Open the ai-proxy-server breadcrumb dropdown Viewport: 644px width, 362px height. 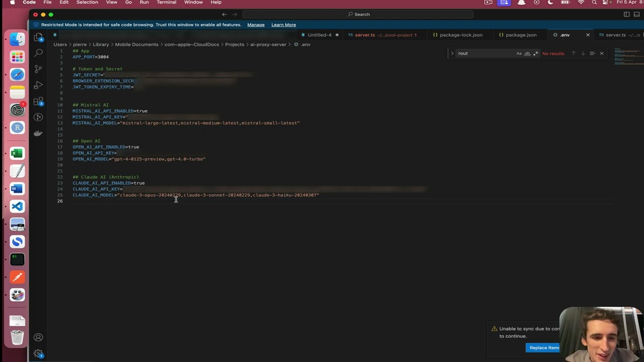click(x=268, y=44)
